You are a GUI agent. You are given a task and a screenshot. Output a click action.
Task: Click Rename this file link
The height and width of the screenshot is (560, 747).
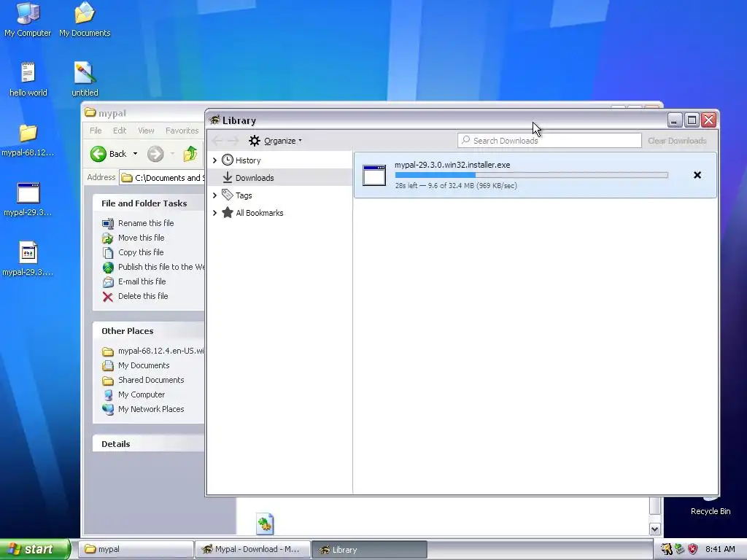146,223
